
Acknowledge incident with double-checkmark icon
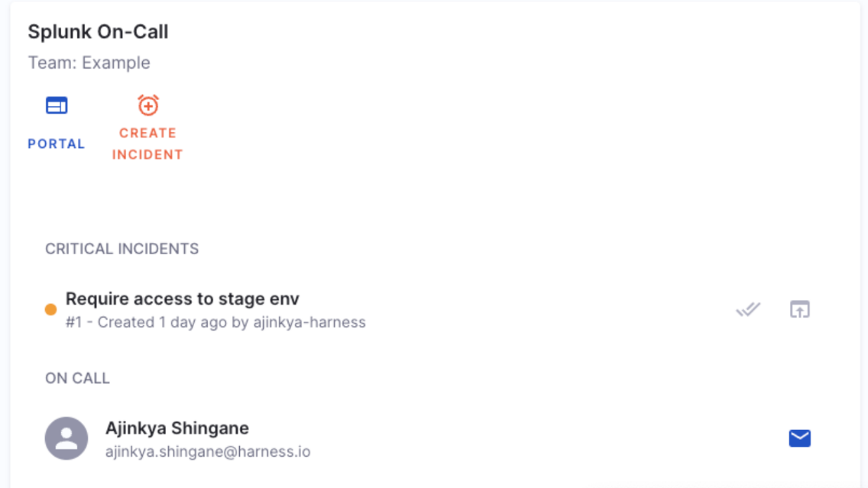click(748, 309)
